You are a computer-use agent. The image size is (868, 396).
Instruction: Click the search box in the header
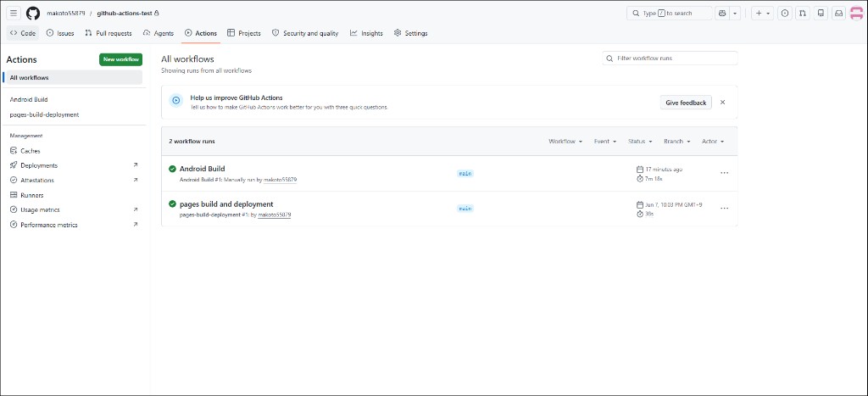pos(670,14)
